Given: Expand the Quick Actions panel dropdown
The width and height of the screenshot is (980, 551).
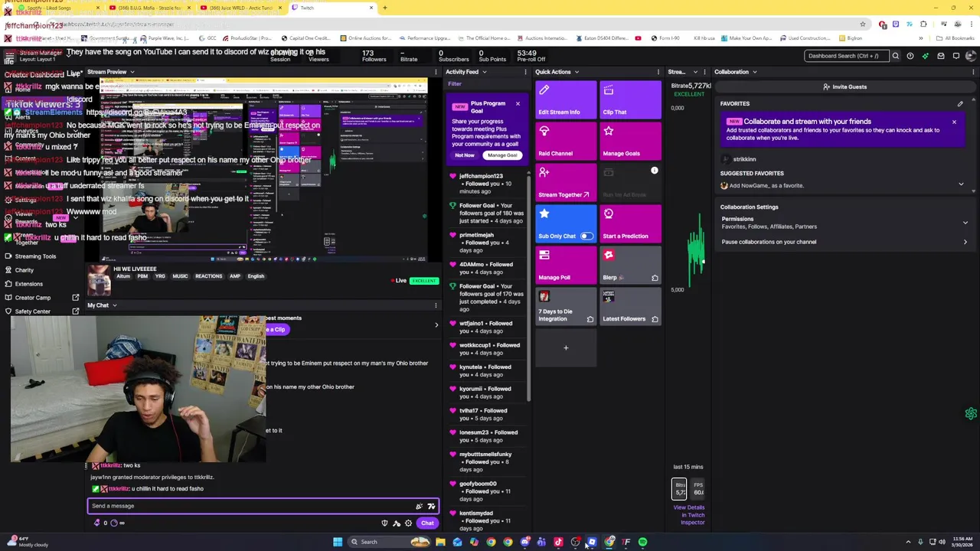Looking at the screenshot, I should (577, 72).
